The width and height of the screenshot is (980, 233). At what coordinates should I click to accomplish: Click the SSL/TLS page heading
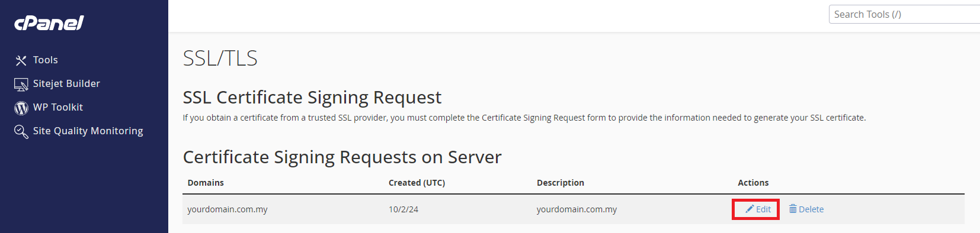pos(220,58)
